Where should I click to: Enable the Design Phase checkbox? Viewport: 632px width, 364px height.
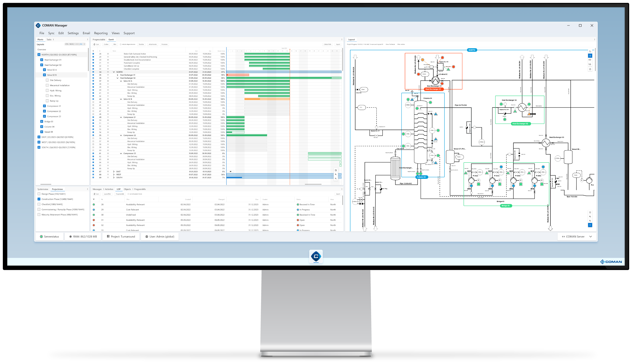tap(39, 194)
